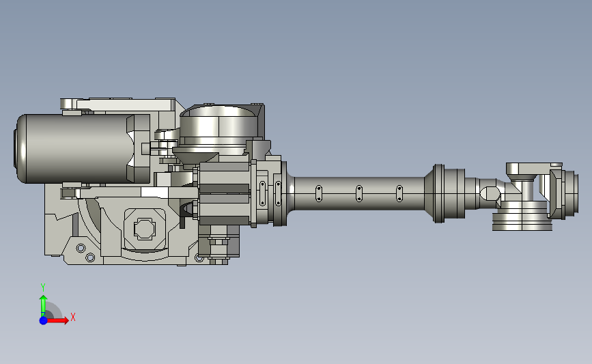
Task: Click the green Y axis arrow of the triad
Action: click(44, 306)
